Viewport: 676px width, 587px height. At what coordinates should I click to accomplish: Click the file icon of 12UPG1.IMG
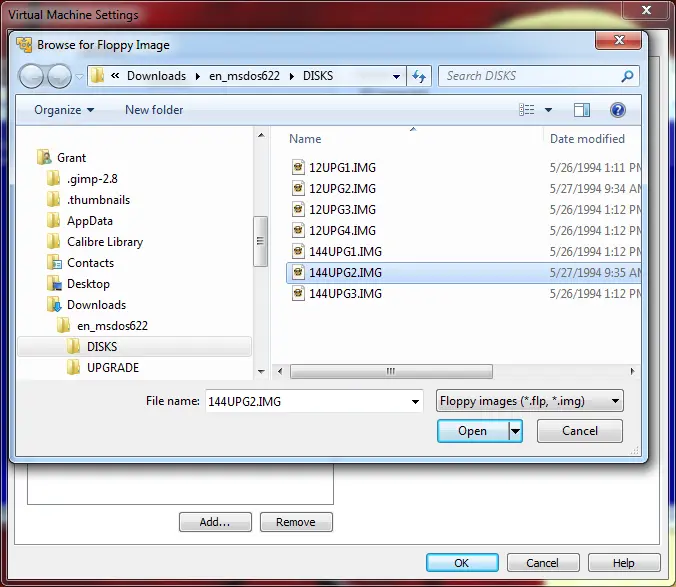click(298, 167)
